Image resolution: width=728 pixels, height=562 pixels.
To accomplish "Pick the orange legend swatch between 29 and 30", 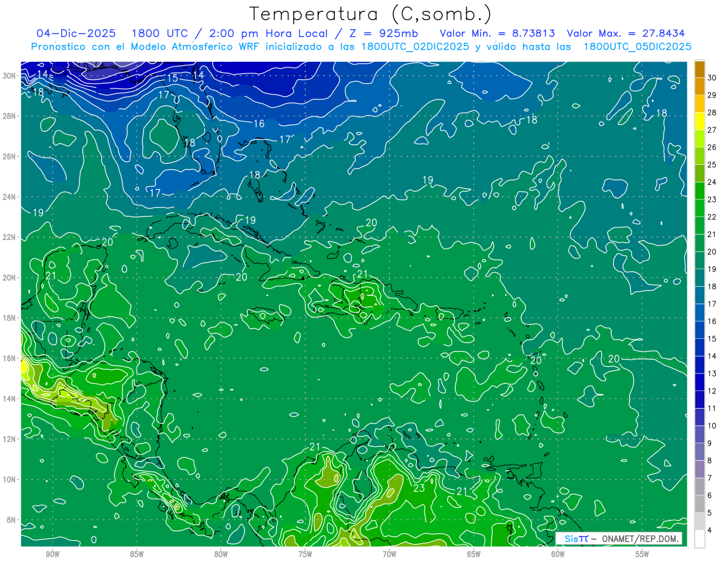I will 699,86.
